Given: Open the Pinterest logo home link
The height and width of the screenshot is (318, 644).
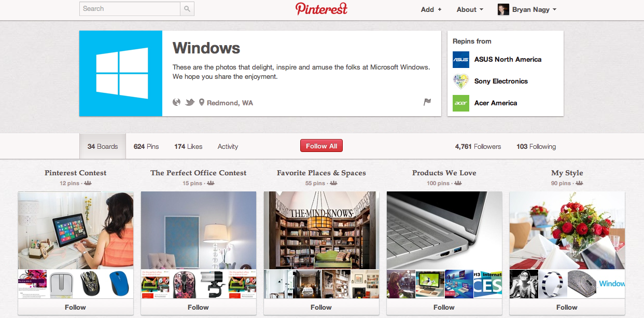Looking at the screenshot, I should (x=321, y=9).
